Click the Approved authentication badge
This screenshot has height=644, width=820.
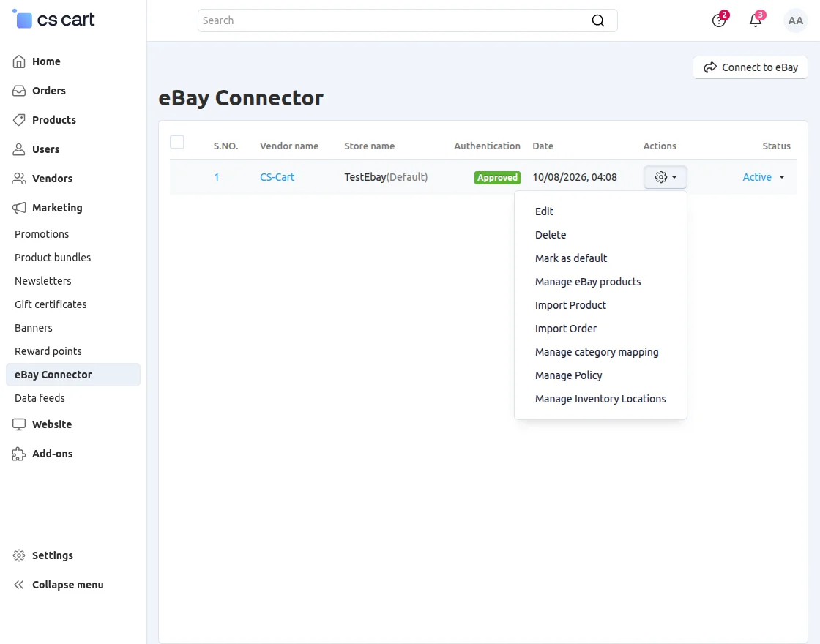tap(497, 178)
